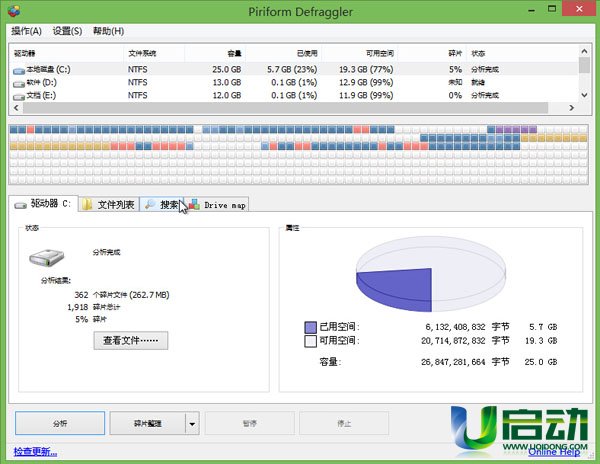This screenshot has height=464, width=600.
Task: Click the 362 fragmented files text
Action: click(122, 295)
